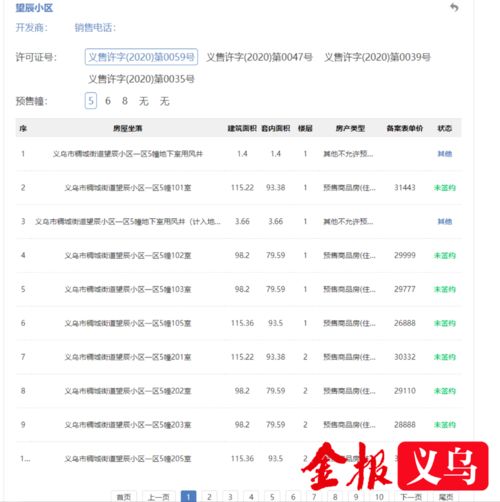Screen dimensions: 500x502
Task: Open the 未签约 status for room 202
Action: click(x=445, y=391)
